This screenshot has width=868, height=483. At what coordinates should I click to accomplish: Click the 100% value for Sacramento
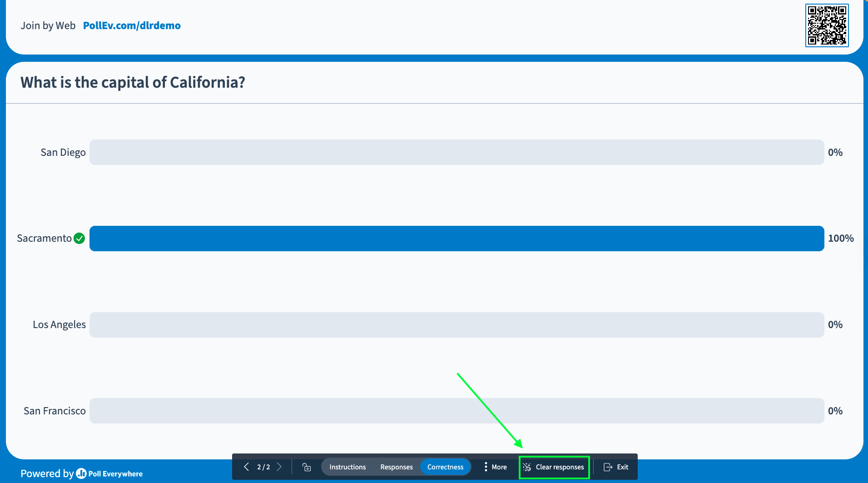841,238
